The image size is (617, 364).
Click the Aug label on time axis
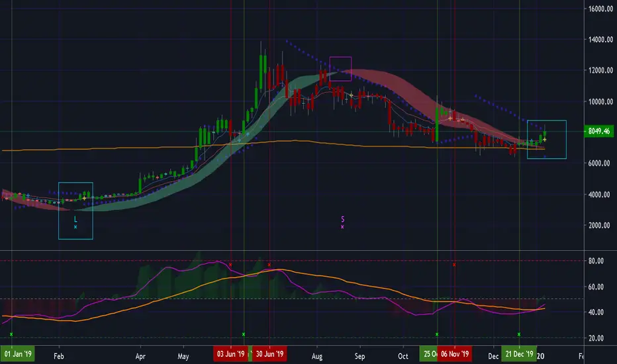click(317, 356)
